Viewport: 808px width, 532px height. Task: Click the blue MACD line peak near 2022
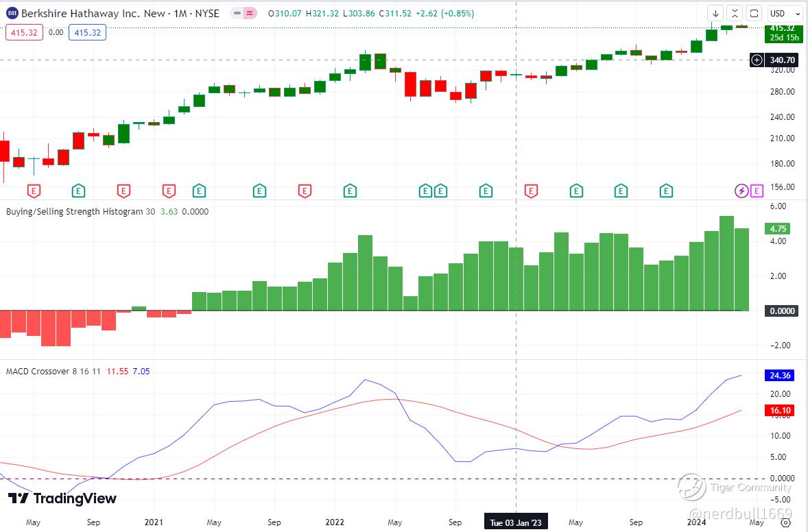365,380
